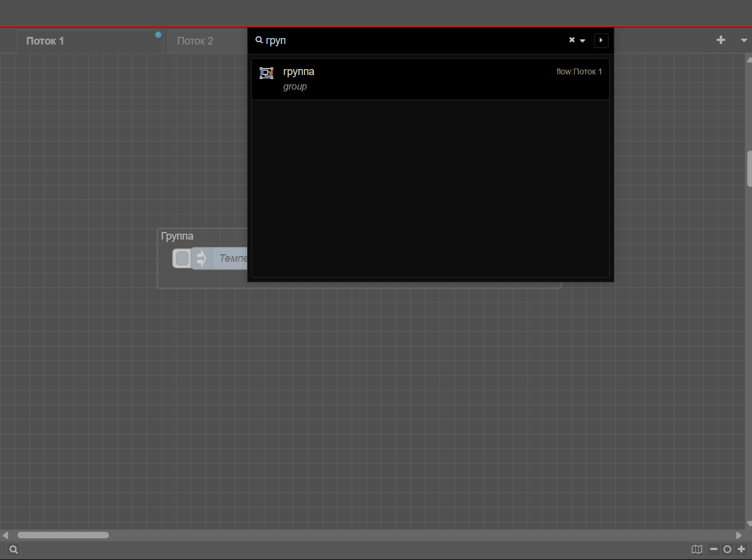Click the group icon in the search result
The width and height of the screenshot is (752, 560).
pyautogui.click(x=266, y=73)
